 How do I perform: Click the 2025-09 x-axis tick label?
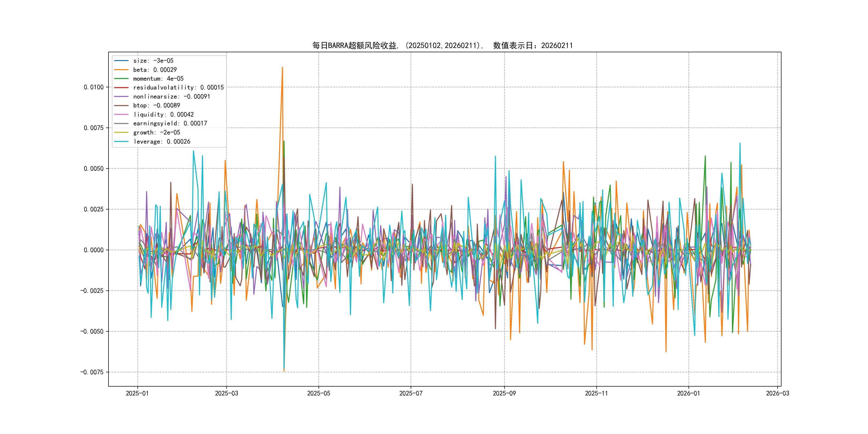click(x=504, y=393)
